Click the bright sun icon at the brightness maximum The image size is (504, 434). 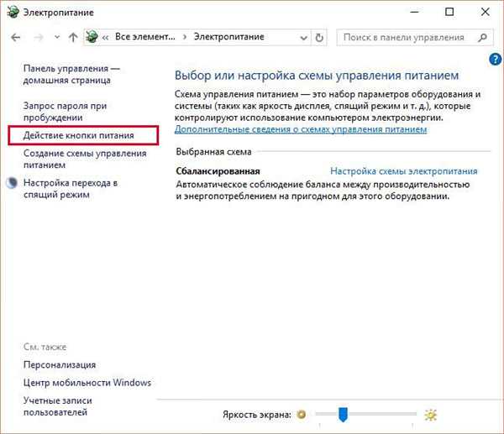430,415
